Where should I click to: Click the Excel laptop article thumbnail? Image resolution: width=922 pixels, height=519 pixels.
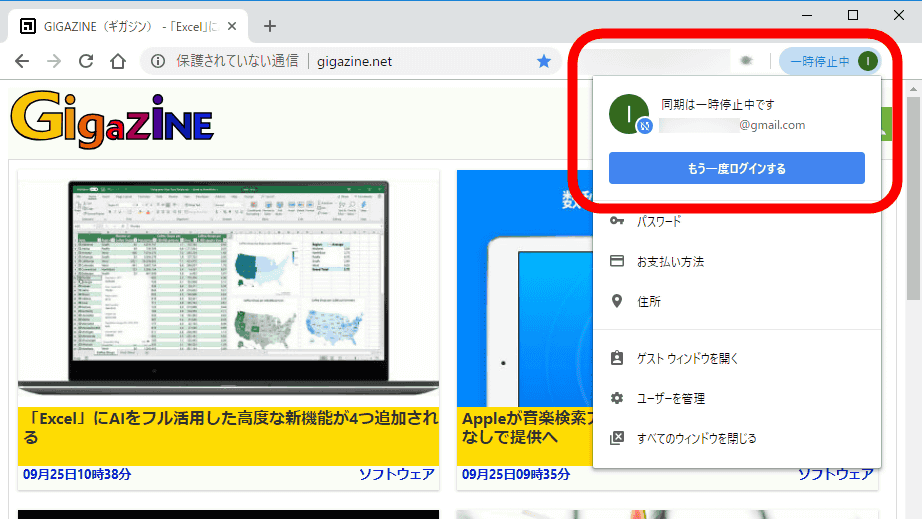[x=228, y=285]
